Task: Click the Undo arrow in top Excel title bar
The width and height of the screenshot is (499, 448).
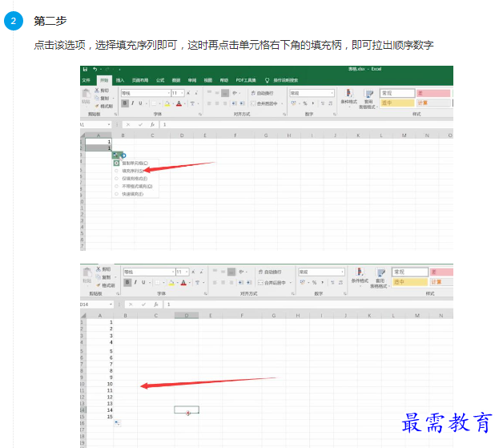Action: (x=95, y=69)
